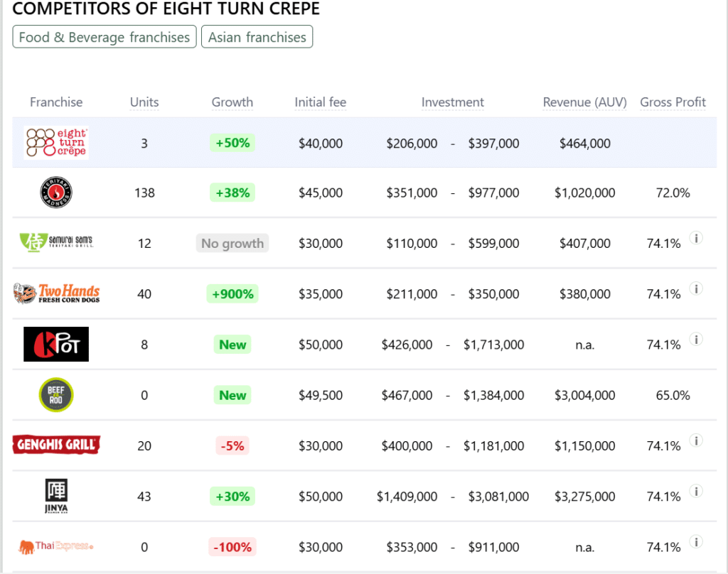Select the $3,275,000 revenue value
This screenshot has width=728, height=574.
pyautogui.click(x=585, y=497)
